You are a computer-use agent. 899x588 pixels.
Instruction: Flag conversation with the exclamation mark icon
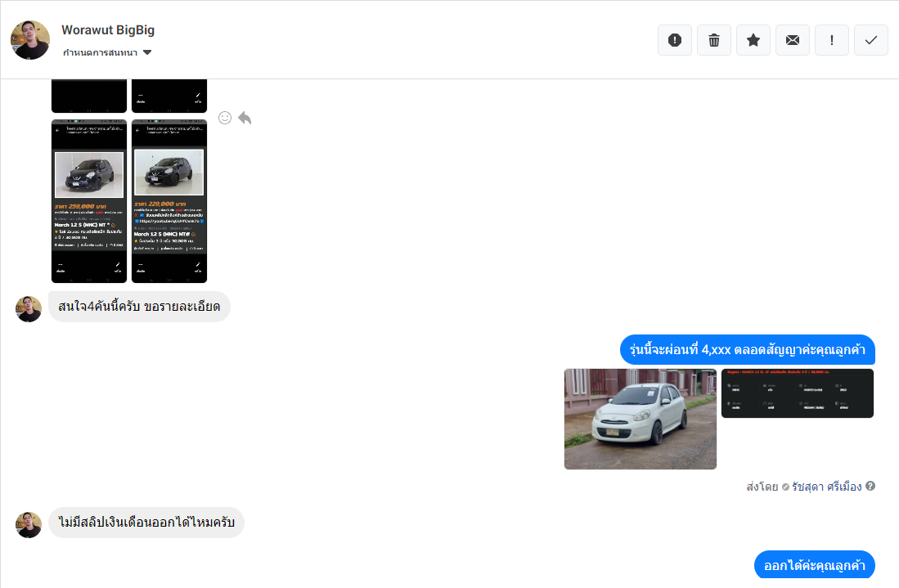[x=832, y=40]
